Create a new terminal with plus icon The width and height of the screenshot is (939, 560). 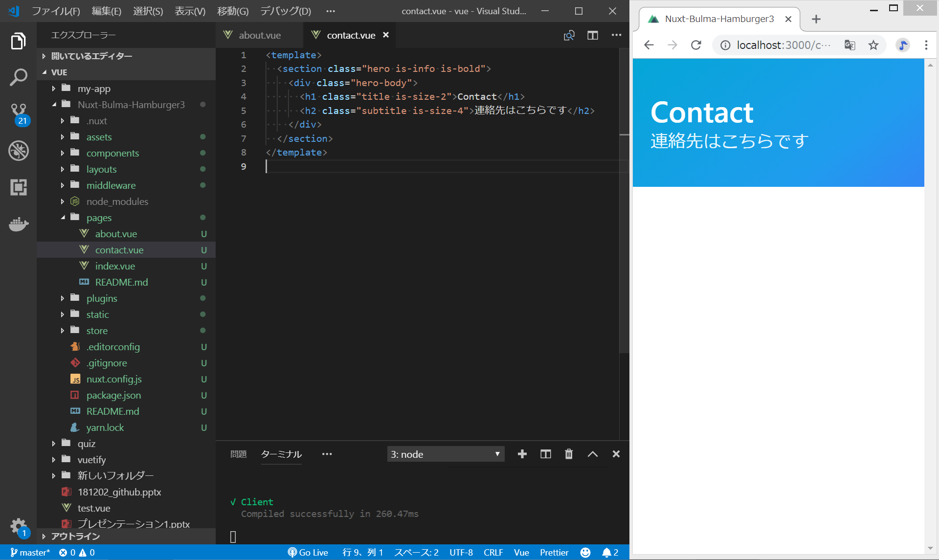pyautogui.click(x=522, y=454)
